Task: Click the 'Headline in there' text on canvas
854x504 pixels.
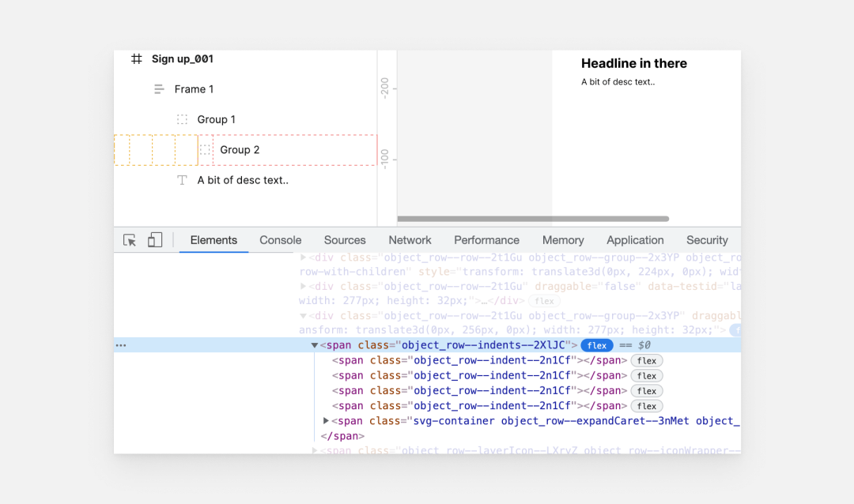Action: coord(634,63)
